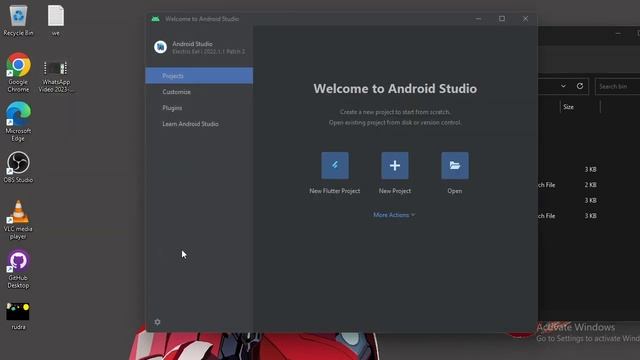Click the Search bin field in Explorer
The width and height of the screenshot is (640, 360).
(x=618, y=87)
